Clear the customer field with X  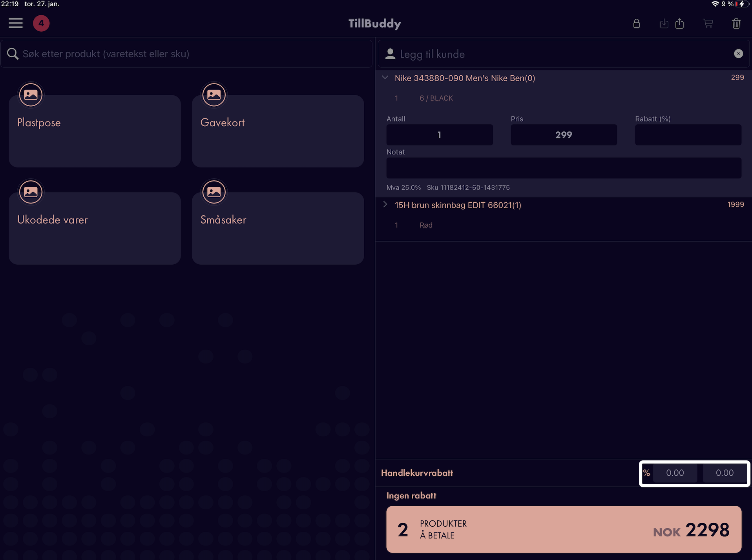pos(738,54)
